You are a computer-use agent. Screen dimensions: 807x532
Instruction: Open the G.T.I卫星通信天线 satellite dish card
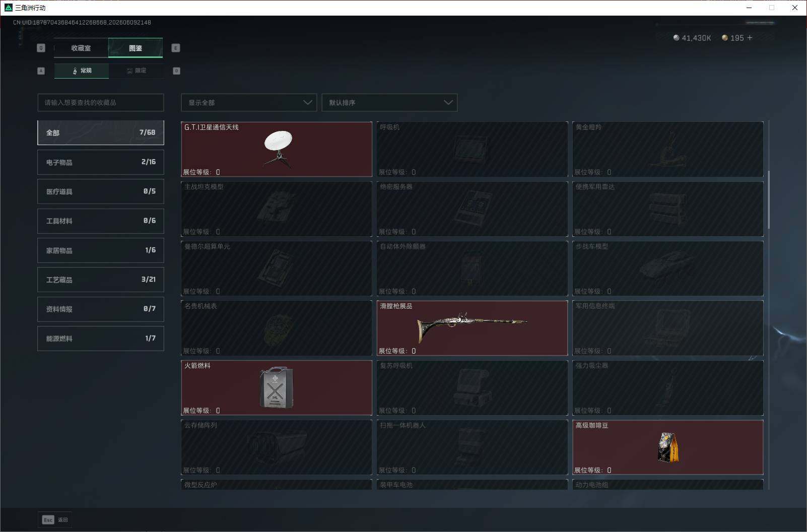[277, 149]
